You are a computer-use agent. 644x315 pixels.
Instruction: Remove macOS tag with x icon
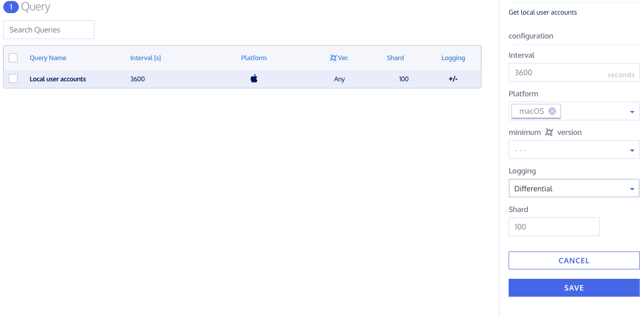pos(552,111)
